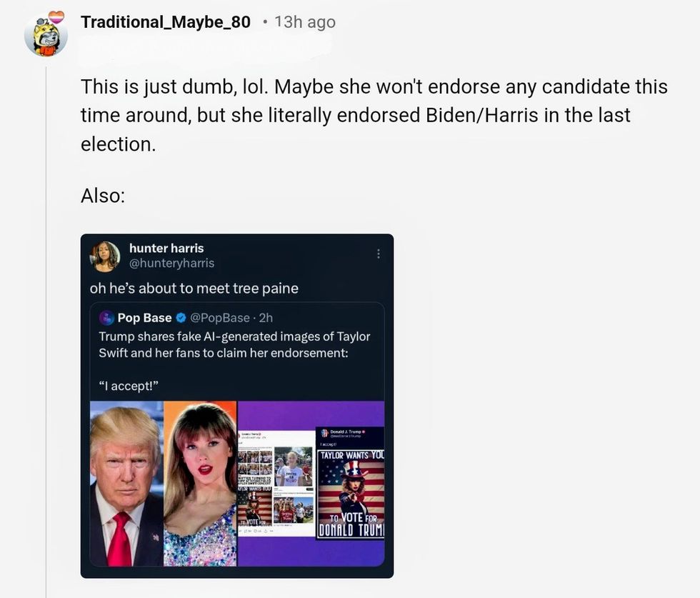Open the Traditional_Maybe_80 profile link
700x598 pixels.
point(166,22)
